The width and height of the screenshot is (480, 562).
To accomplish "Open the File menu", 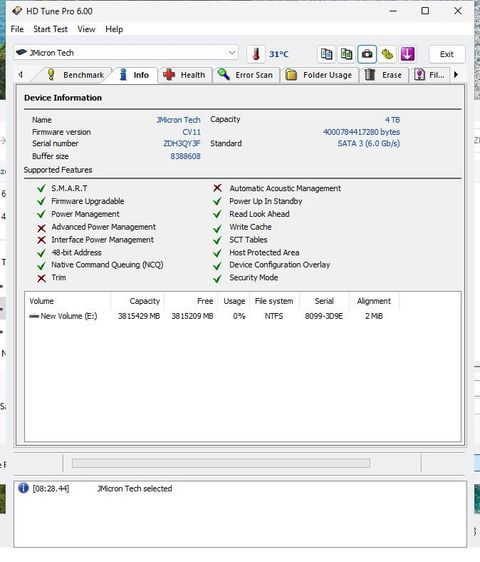I will tap(17, 29).
